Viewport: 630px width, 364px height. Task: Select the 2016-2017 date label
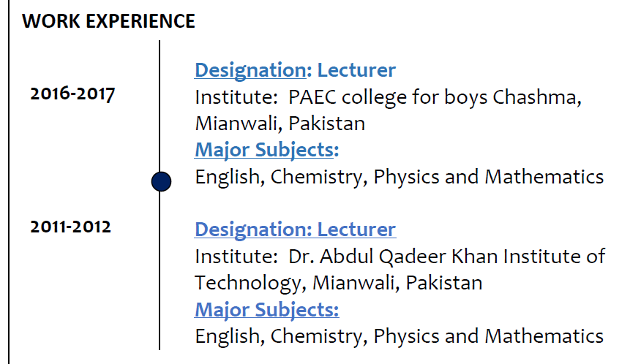(x=72, y=94)
